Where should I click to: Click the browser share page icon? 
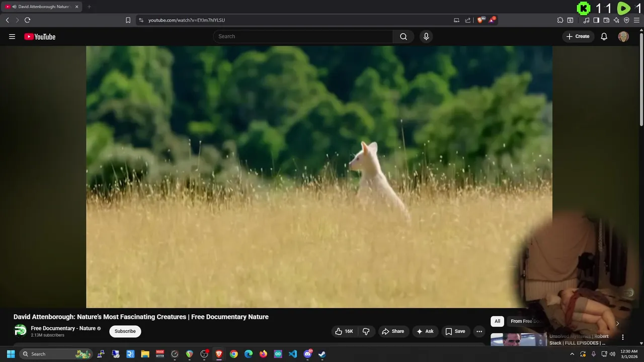467,20
